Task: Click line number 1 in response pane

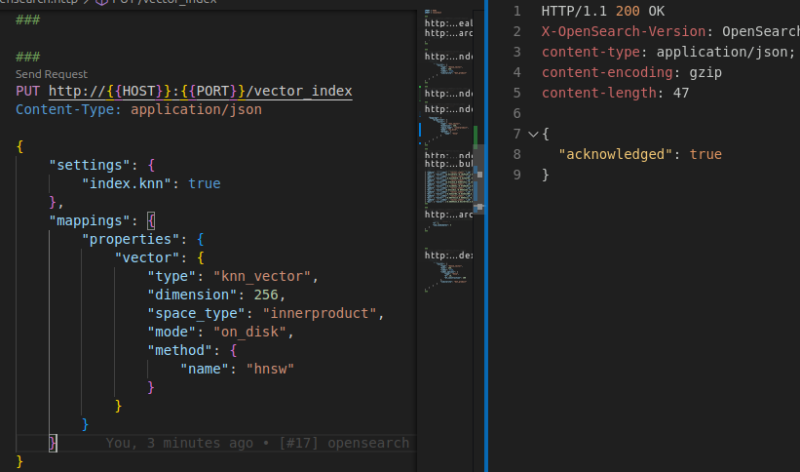Action: tap(516, 10)
